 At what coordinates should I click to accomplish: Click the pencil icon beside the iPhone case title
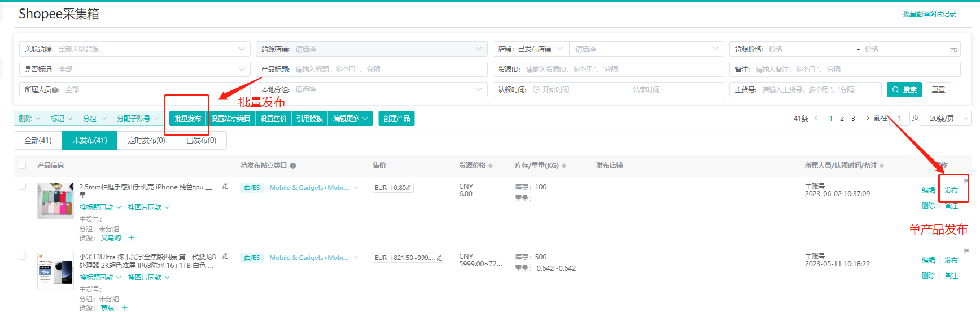point(225,186)
